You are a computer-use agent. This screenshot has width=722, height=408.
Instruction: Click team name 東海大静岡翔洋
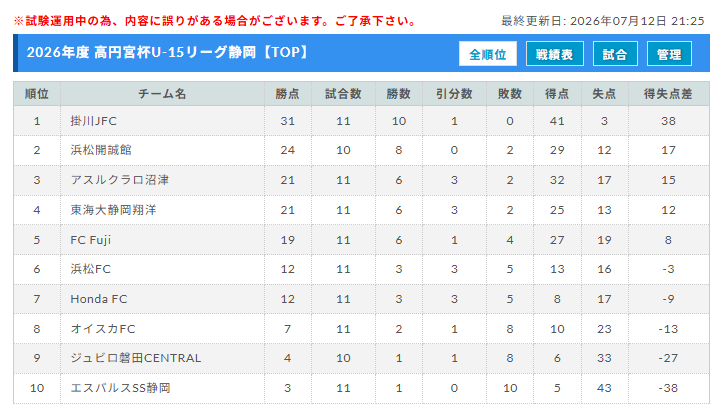pos(113,210)
